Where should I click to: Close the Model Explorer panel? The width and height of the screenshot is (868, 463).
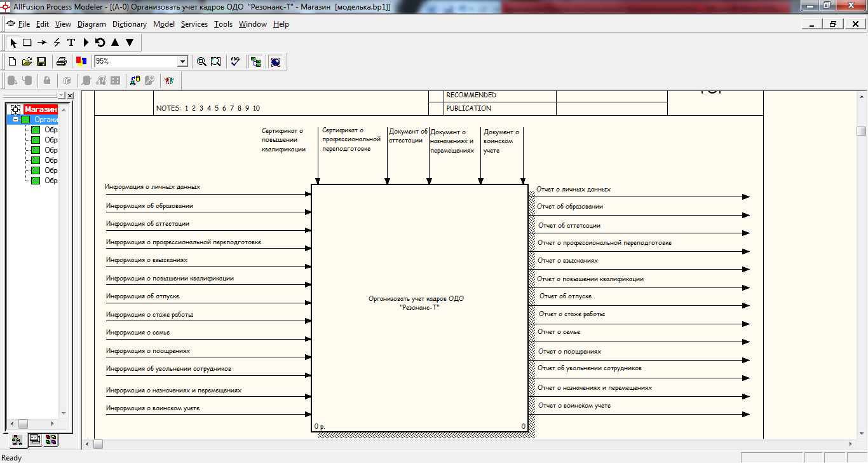click(70, 95)
